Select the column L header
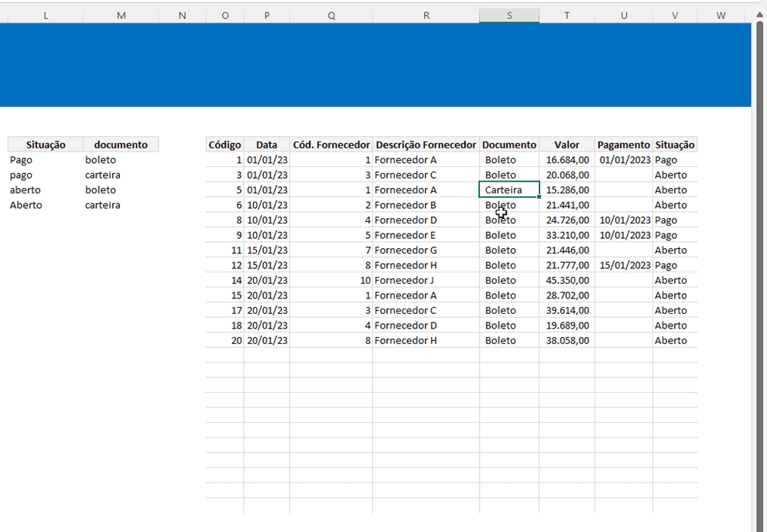Image resolution: width=767 pixels, height=532 pixels. click(x=46, y=15)
